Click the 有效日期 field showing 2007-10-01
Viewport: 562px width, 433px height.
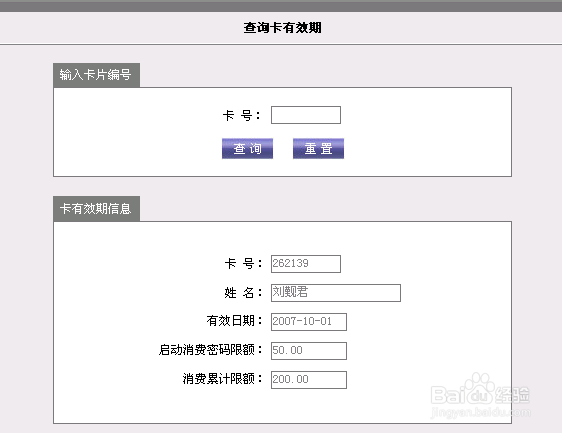(x=309, y=322)
